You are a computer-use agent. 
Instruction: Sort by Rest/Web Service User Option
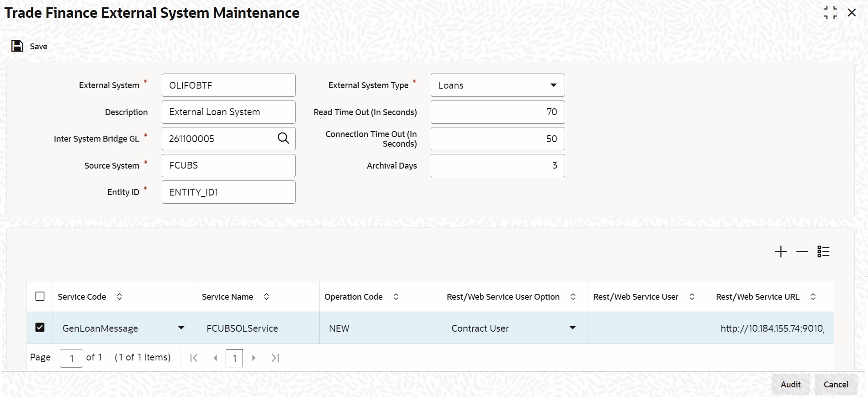(573, 296)
